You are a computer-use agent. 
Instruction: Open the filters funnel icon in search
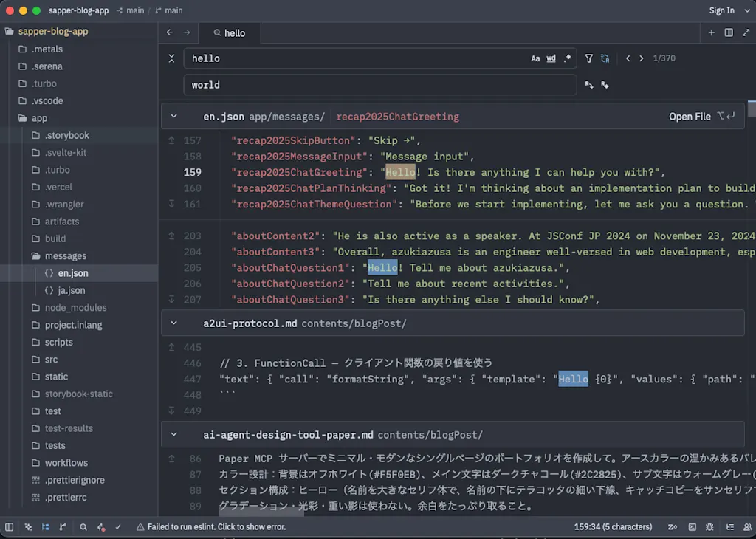tap(588, 58)
